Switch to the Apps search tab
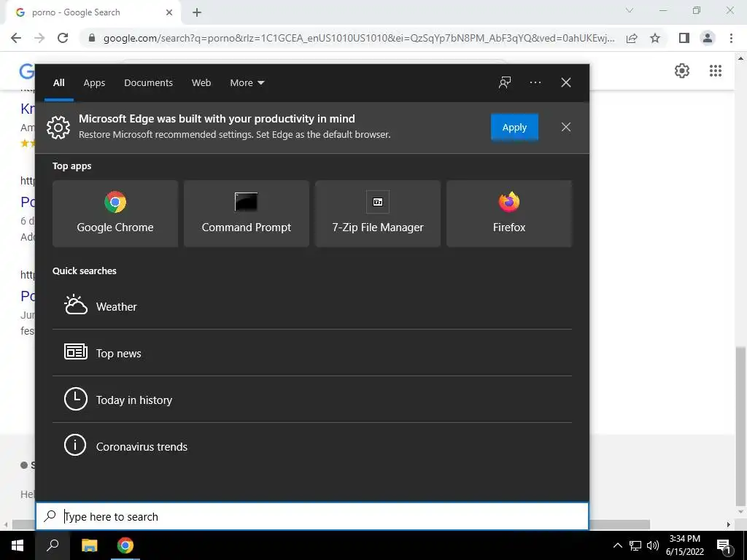The image size is (747, 560). (94, 82)
